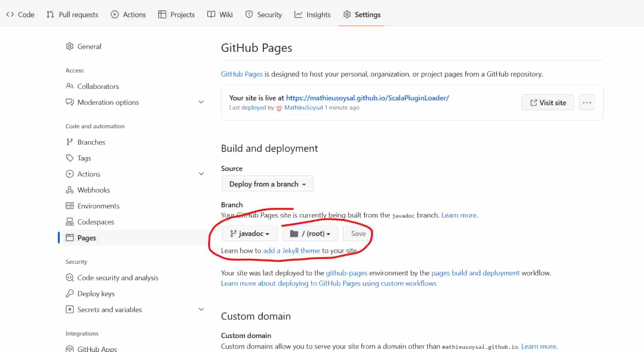Open the Insights tab
Viewport: 644px width, 352px height.
[x=312, y=15]
